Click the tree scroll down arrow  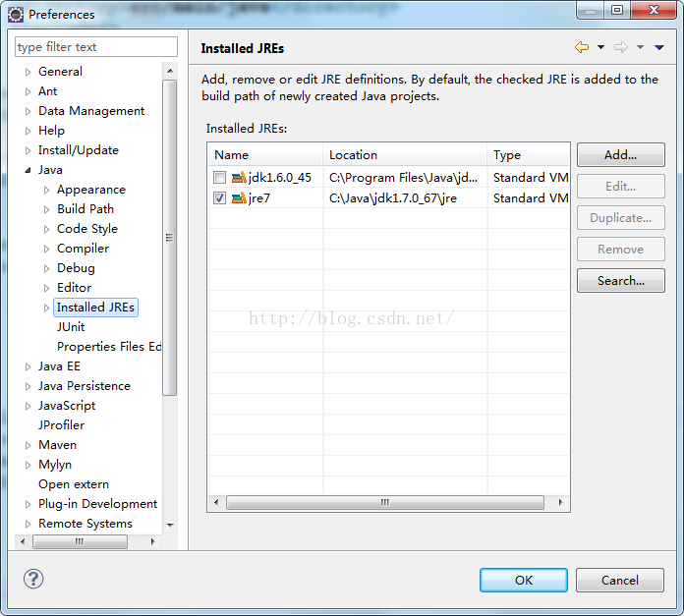[x=170, y=525]
